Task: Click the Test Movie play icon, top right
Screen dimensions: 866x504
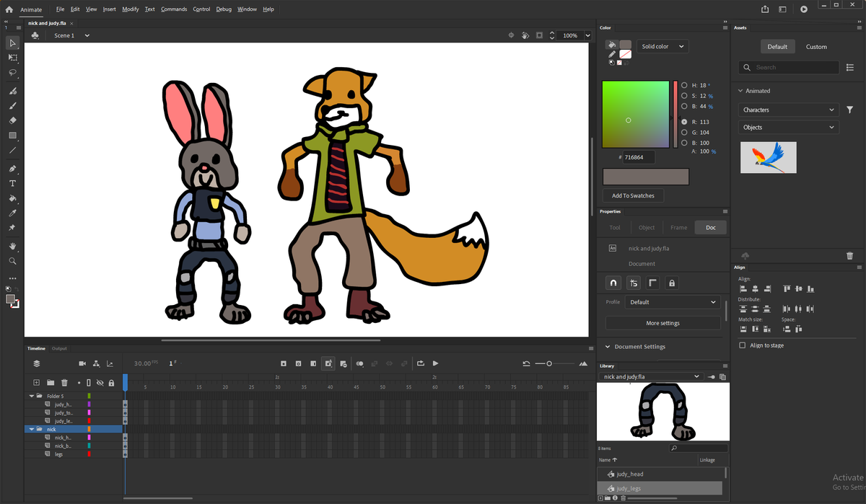Action: [x=804, y=9]
